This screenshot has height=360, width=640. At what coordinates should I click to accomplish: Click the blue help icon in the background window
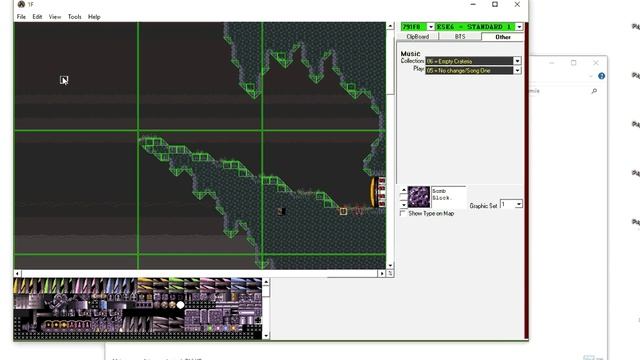click(601, 76)
